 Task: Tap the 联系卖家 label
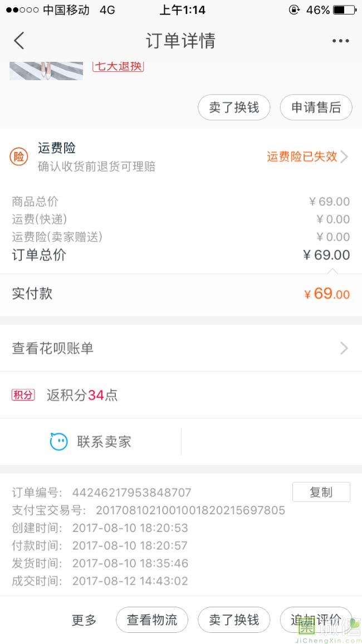104,442
